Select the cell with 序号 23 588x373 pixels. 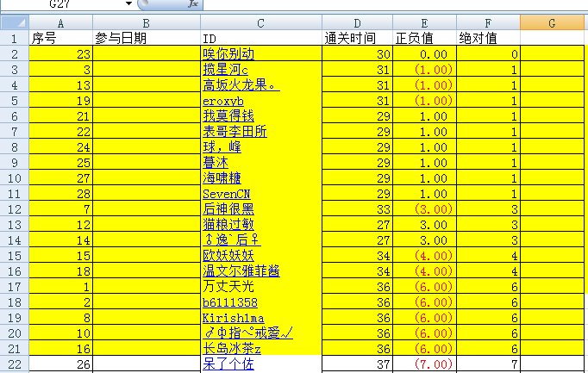(x=60, y=54)
